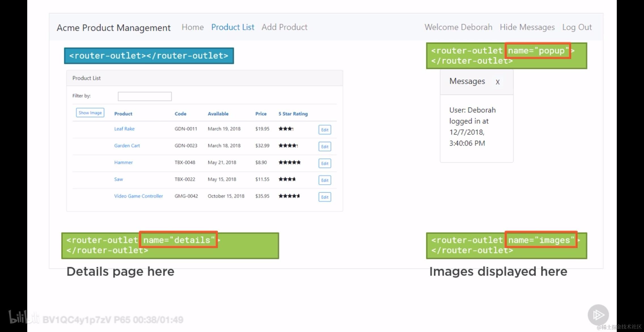Click the Filter by text field
Viewport: 644px width, 332px height.
(x=145, y=96)
